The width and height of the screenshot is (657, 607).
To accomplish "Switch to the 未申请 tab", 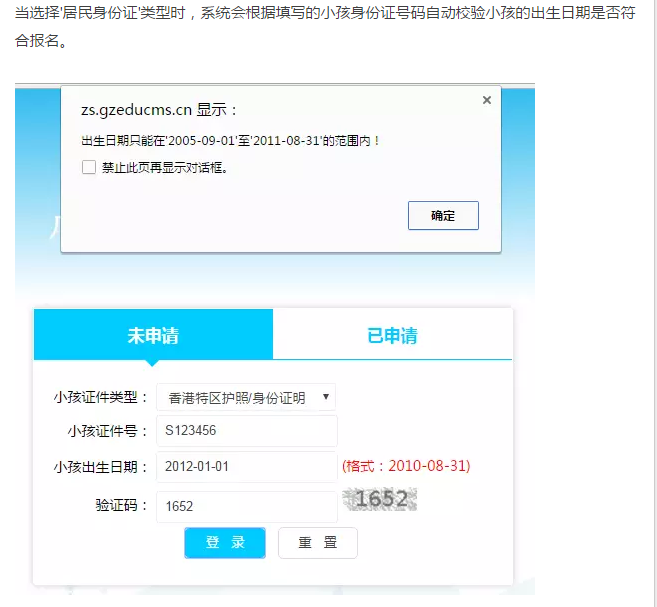I will coord(153,335).
